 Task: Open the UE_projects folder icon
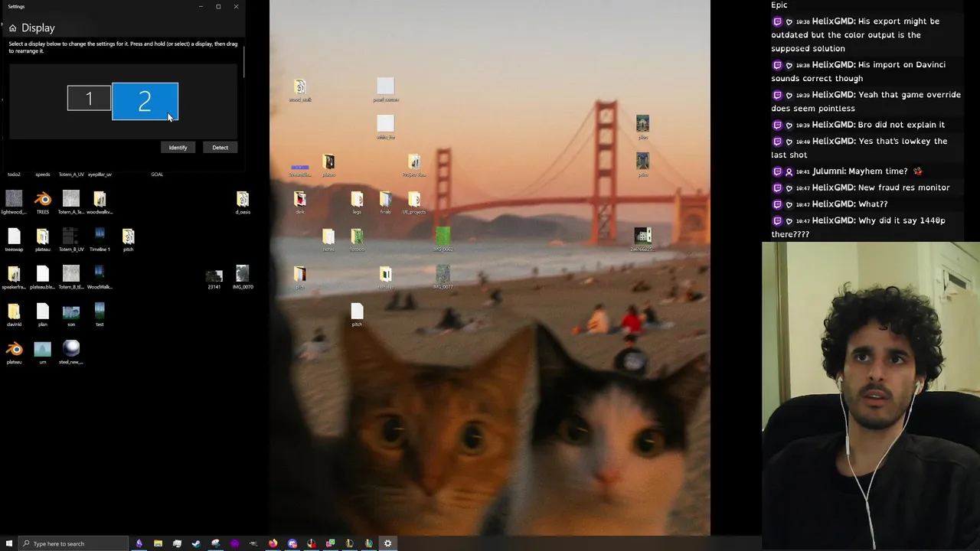tap(414, 199)
